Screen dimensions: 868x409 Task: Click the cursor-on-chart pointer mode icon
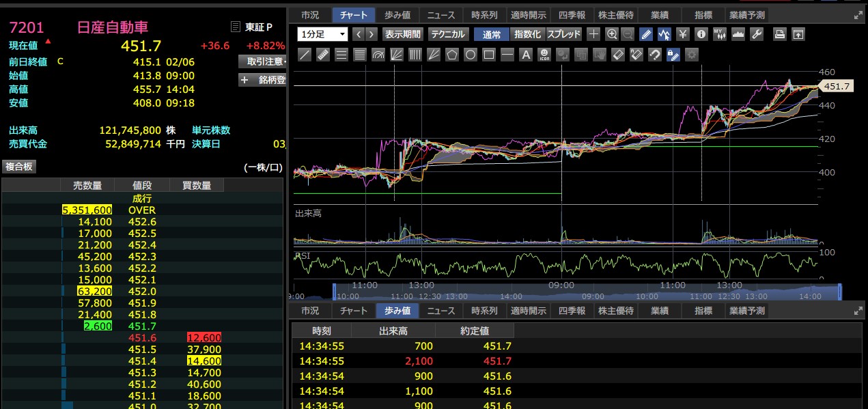[x=664, y=34]
